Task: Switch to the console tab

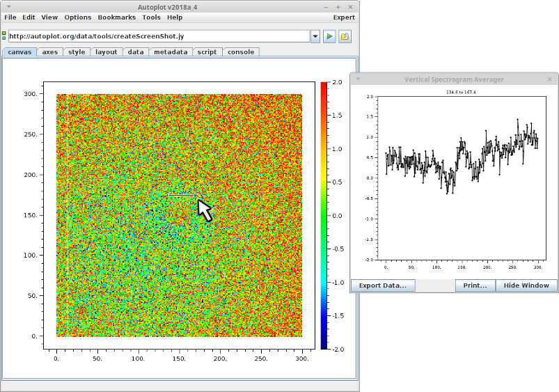Action: [x=241, y=52]
